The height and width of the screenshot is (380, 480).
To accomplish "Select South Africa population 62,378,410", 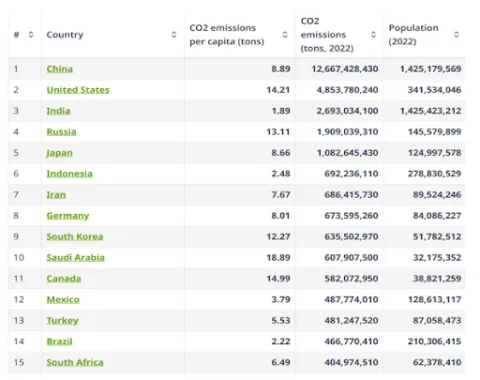I will click(x=437, y=362).
